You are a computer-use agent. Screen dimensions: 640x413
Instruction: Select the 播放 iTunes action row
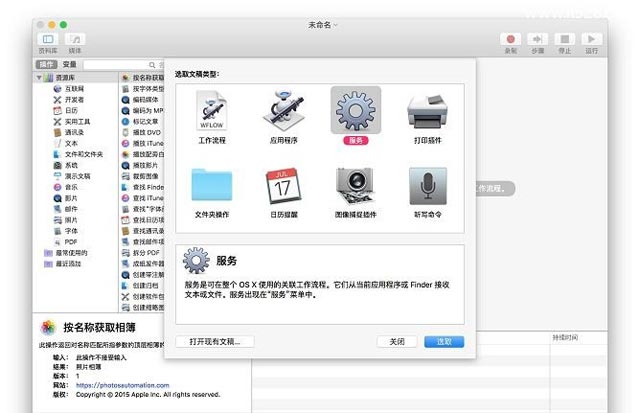[x=142, y=143]
